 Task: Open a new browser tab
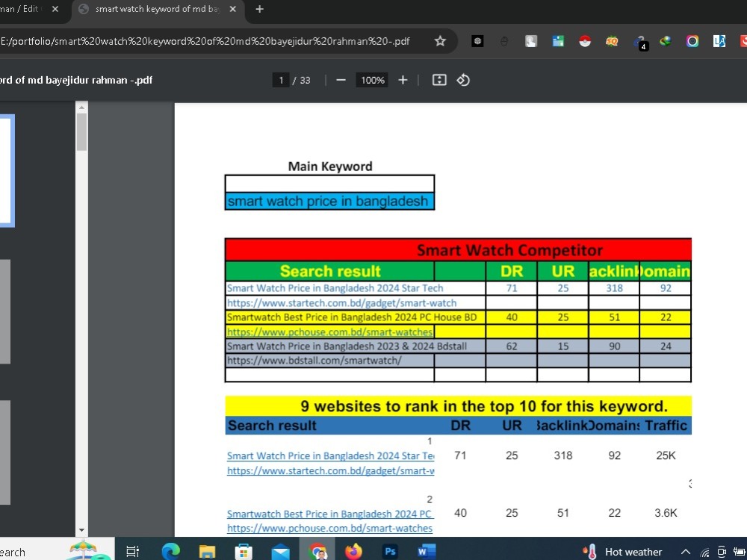click(x=259, y=9)
